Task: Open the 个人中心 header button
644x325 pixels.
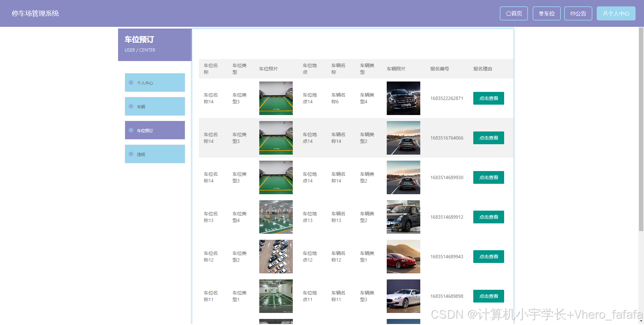Action: pos(616,13)
